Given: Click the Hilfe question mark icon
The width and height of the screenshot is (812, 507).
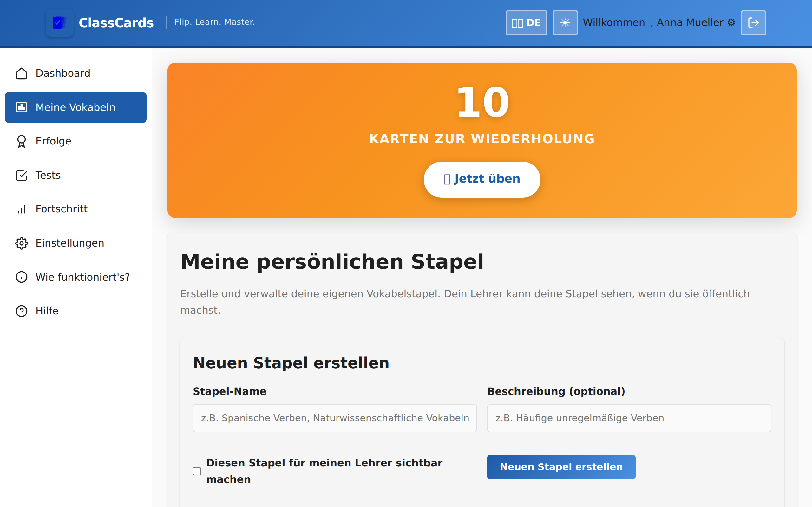Looking at the screenshot, I should click(22, 311).
